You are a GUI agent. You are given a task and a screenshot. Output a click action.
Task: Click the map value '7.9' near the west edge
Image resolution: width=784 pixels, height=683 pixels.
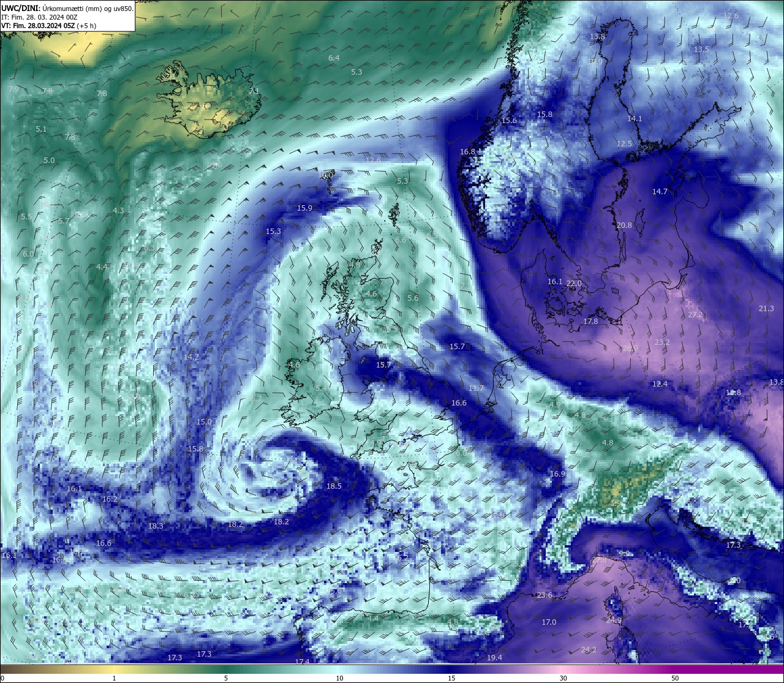click(x=13, y=89)
